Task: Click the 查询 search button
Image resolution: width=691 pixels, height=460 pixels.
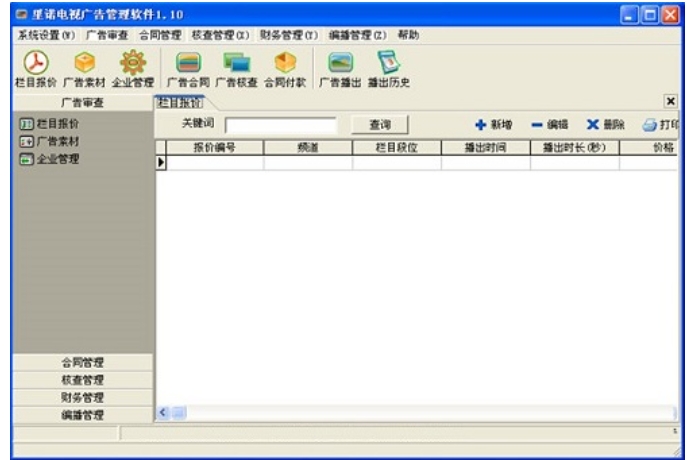Action: [x=380, y=125]
